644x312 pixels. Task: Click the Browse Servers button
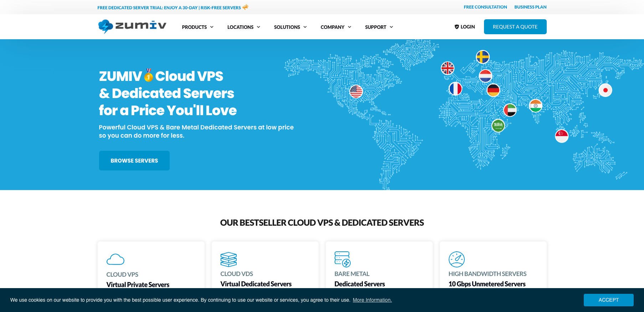134,160
